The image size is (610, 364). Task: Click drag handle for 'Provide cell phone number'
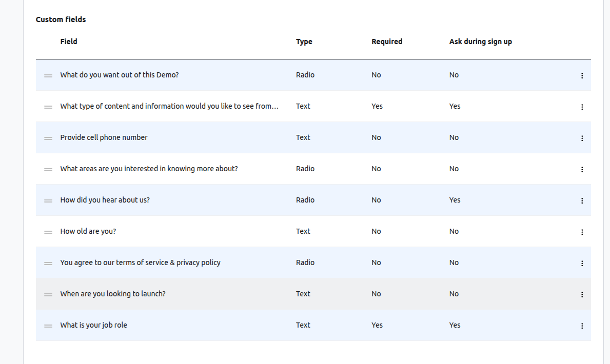point(48,138)
